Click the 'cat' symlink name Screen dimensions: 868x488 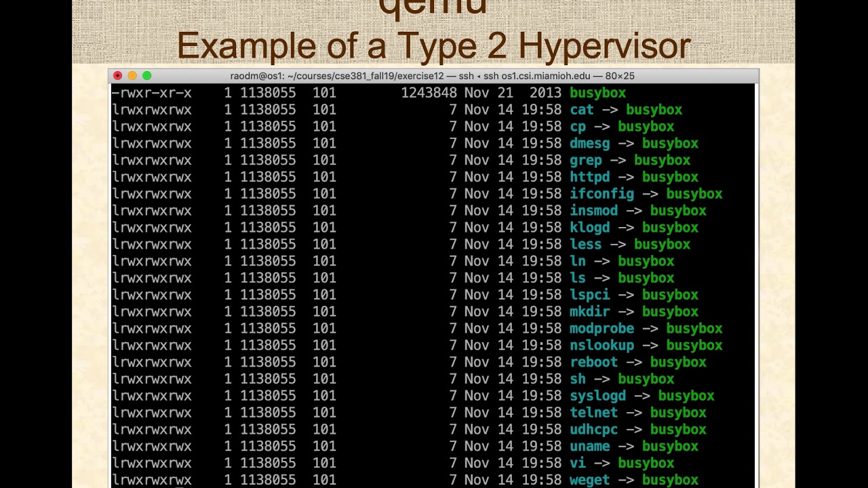coord(581,110)
